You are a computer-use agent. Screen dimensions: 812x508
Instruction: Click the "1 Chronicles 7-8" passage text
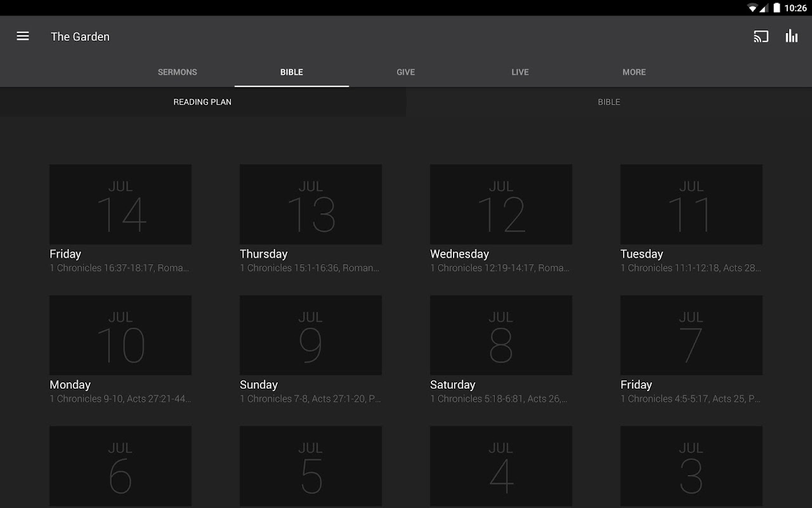[x=274, y=399]
